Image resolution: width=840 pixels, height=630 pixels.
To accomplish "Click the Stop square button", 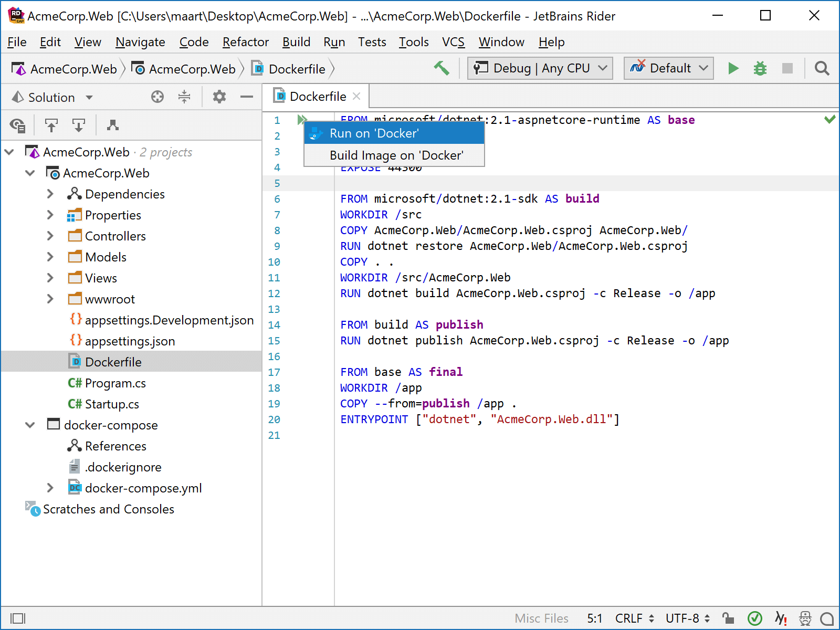I will pyautogui.click(x=787, y=68).
